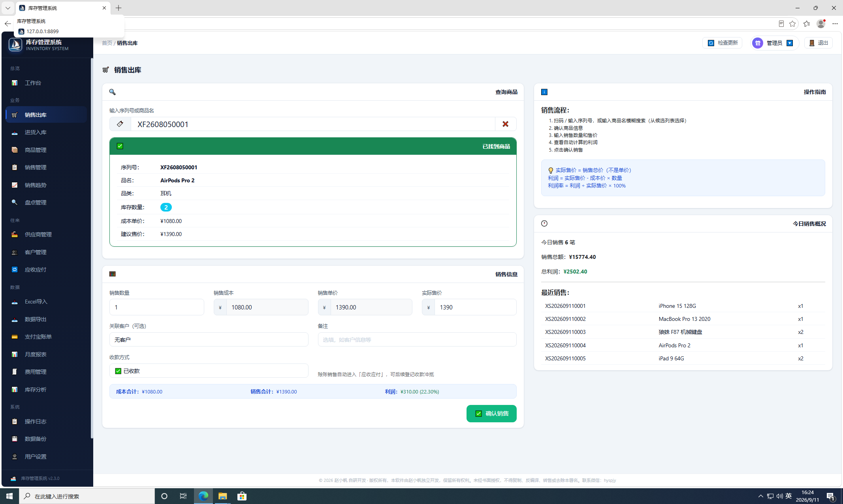Click the 销售单价 field showing 1390.00
843x504 pixels.
tap(371, 307)
